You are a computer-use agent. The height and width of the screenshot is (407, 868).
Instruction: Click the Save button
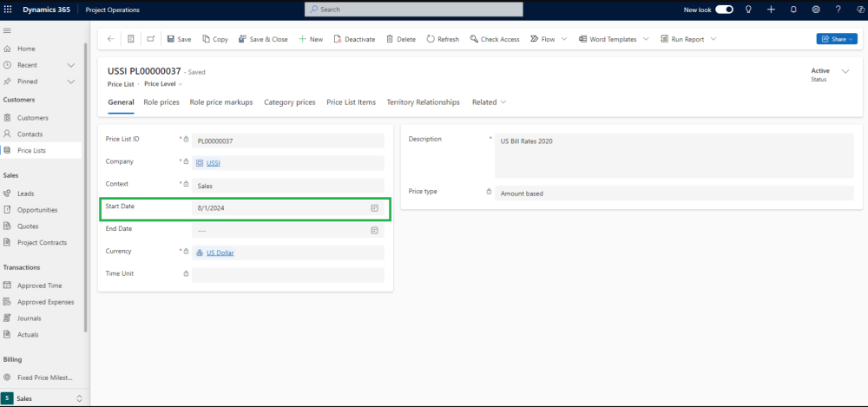179,39
